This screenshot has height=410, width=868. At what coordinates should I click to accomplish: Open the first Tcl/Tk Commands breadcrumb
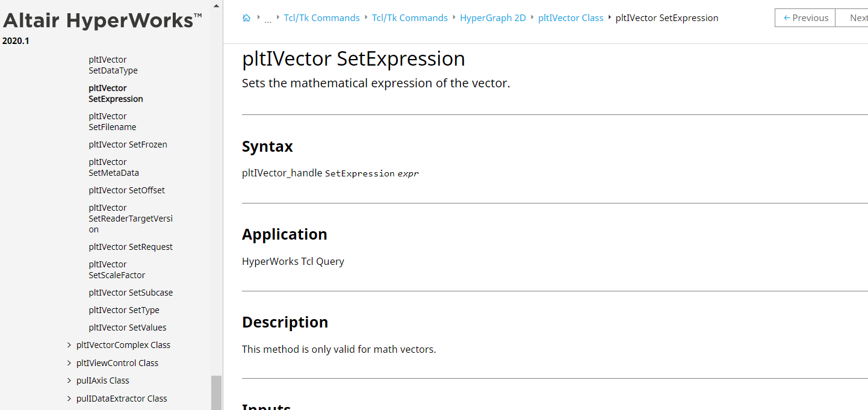(321, 18)
